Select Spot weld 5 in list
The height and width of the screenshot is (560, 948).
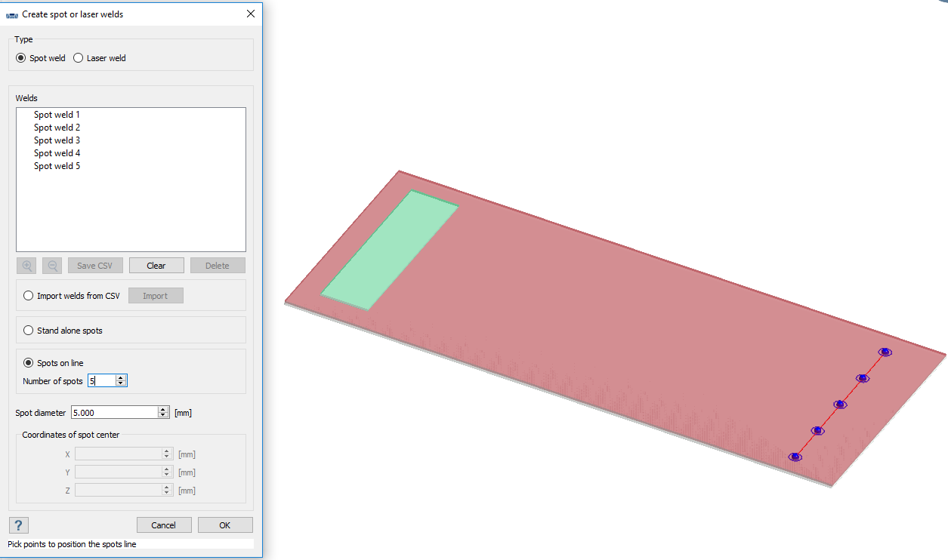(x=57, y=166)
